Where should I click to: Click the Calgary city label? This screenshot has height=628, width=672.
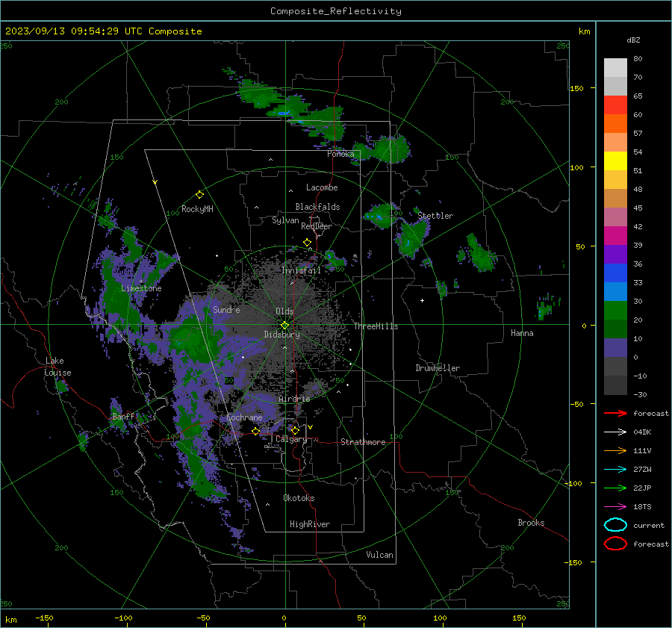click(x=291, y=439)
